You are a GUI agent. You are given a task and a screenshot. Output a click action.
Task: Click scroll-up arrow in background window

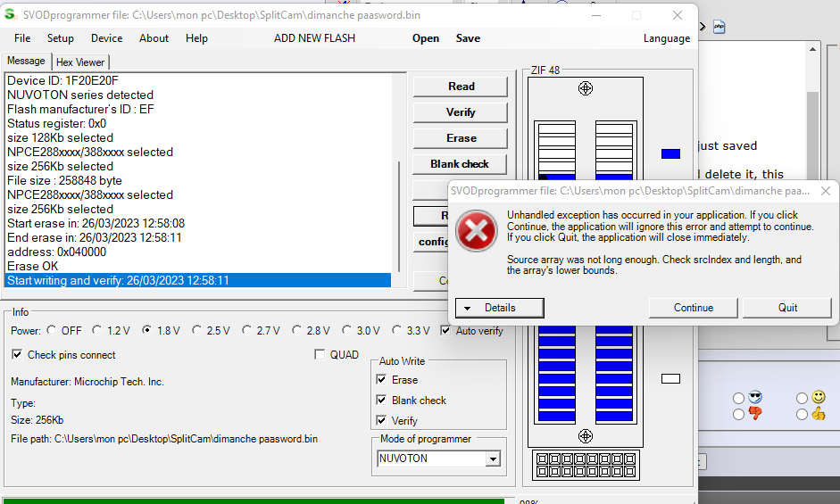[812, 49]
